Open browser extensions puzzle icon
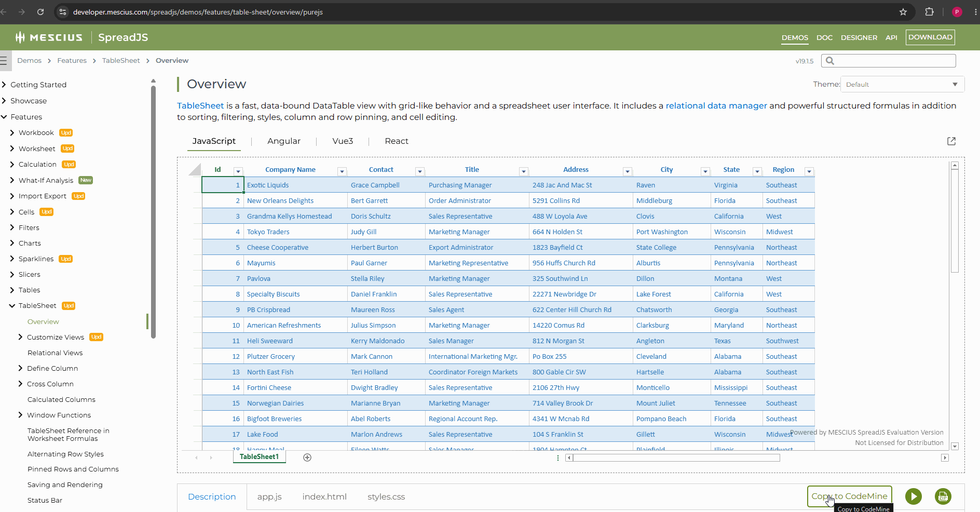 [929, 12]
